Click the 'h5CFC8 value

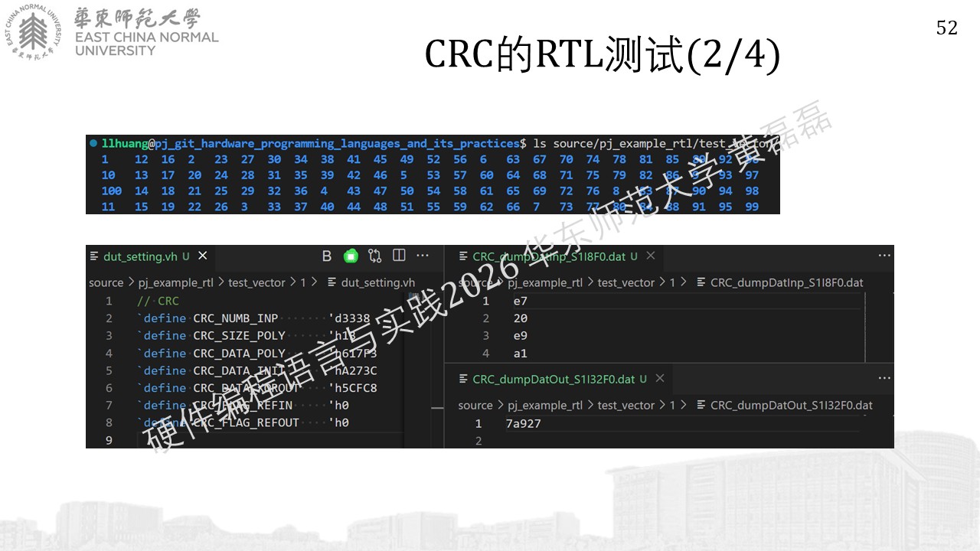pyautogui.click(x=352, y=388)
